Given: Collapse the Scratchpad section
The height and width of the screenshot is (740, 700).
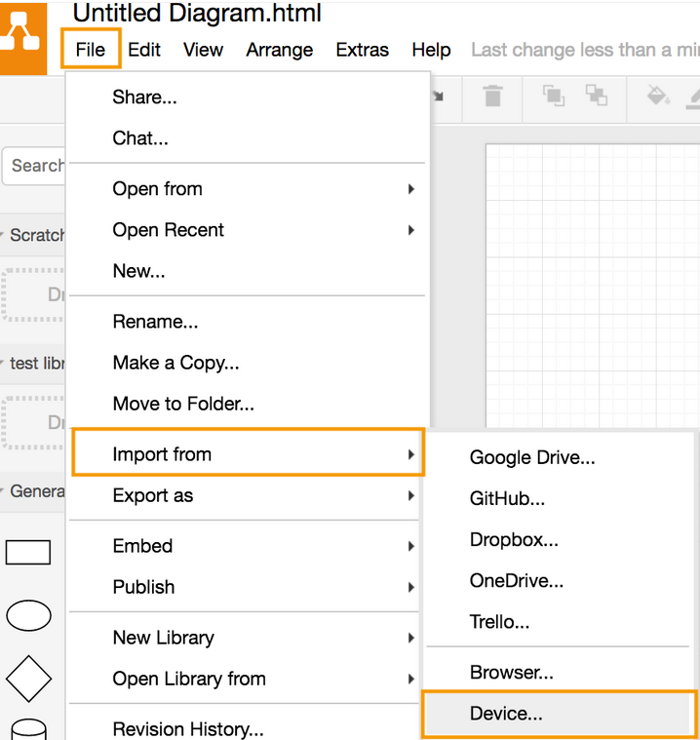Looking at the screenshot, I should (x=32, y=235).
